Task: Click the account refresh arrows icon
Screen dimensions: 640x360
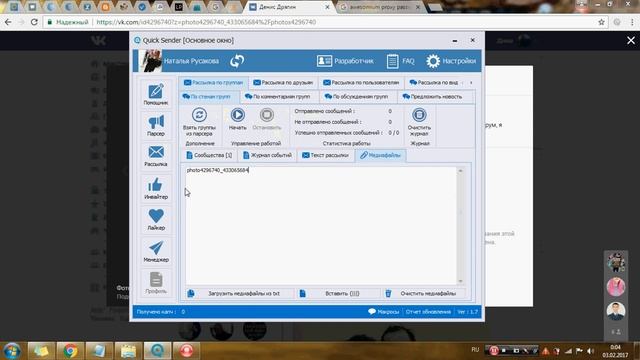Action: click(x=237, y=61)
